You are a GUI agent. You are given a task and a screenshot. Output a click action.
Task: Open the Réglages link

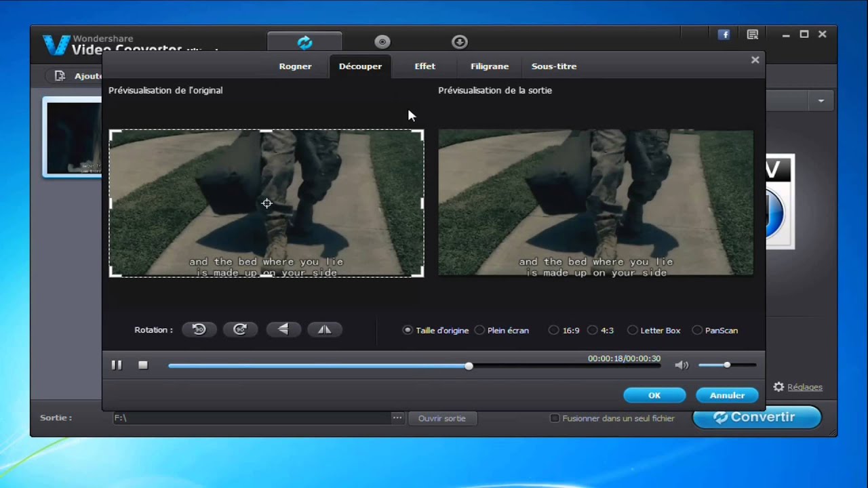pos(805,387)
